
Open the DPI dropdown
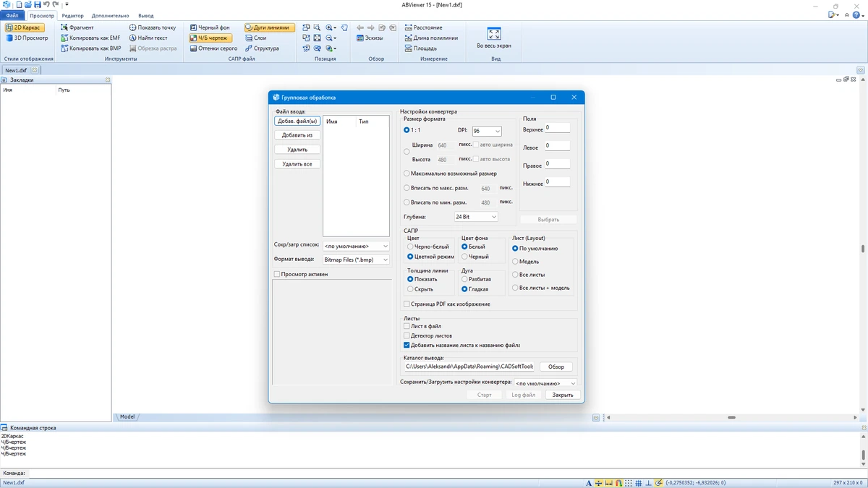(x=487, y=131)
